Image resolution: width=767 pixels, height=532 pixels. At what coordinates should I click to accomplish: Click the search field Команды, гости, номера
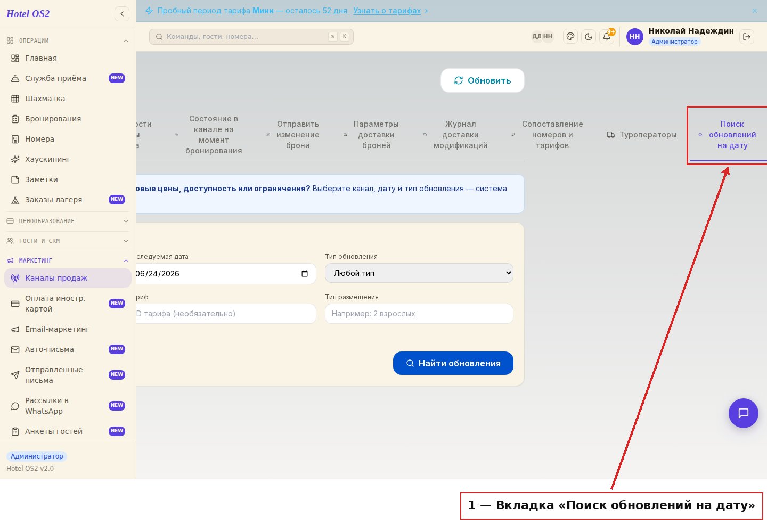point(251,37)
